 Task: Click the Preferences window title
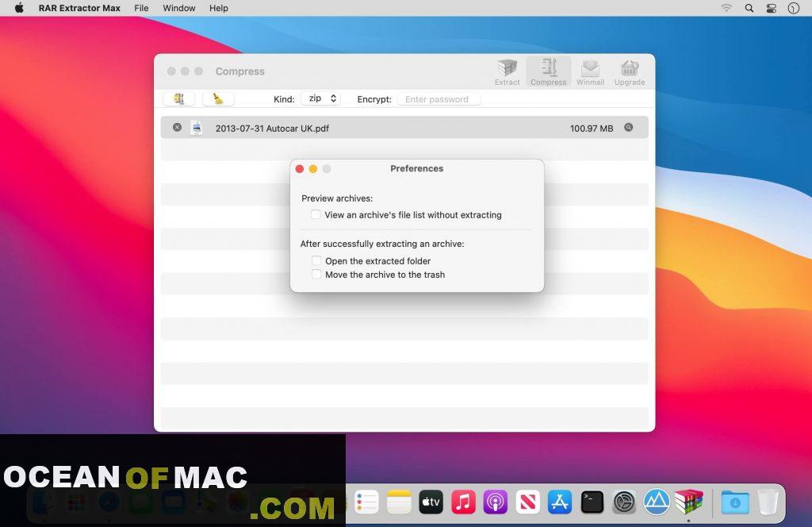pyautogui.click(x=417, y=168)
